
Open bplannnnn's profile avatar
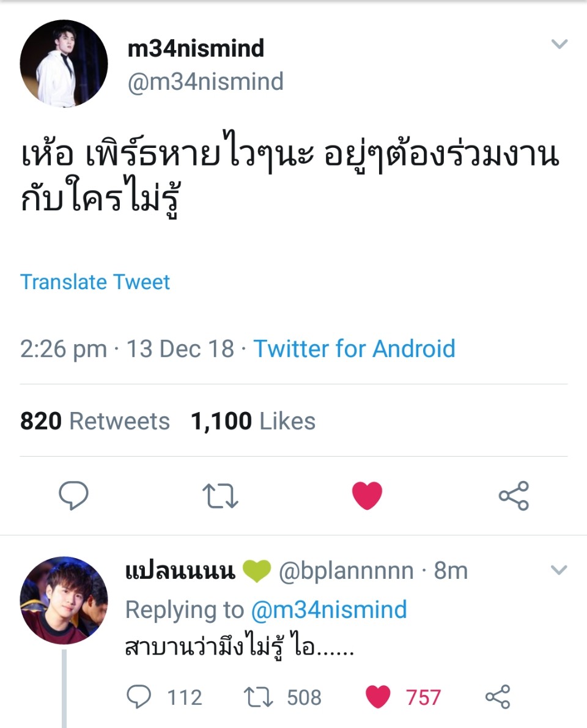point(64,600)
